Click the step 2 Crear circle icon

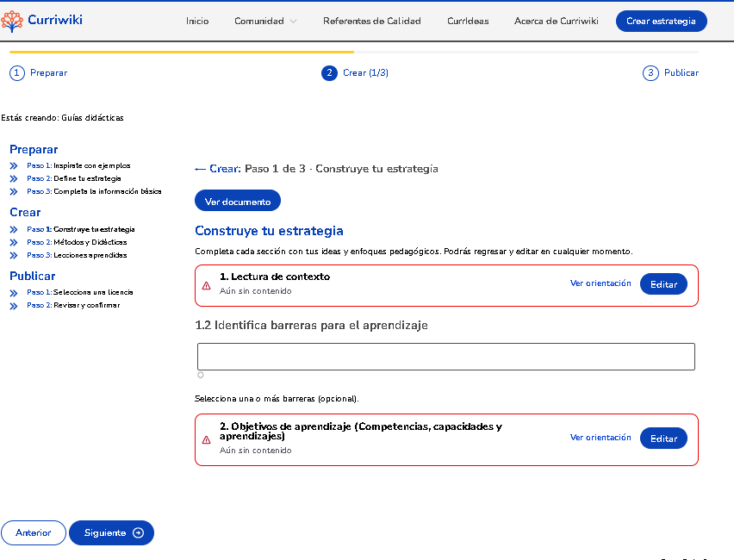329,73
